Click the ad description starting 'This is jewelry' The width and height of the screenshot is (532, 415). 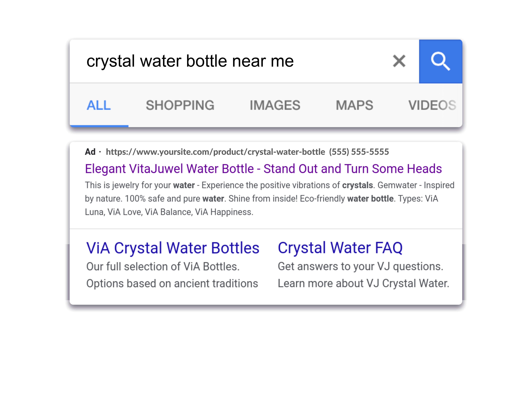pyautogui.click(x=269, y=199)
